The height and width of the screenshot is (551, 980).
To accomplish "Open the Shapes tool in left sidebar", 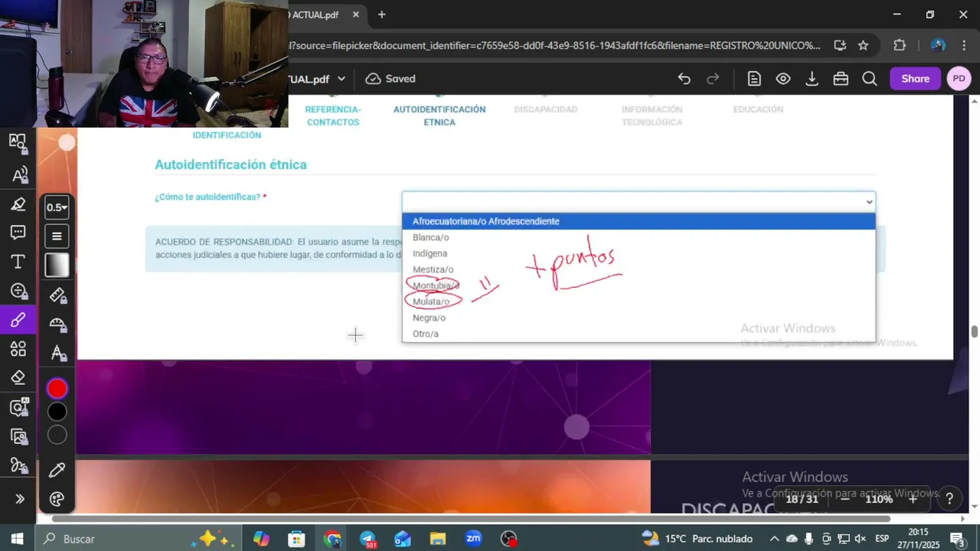I will click(x=18, y=349).
